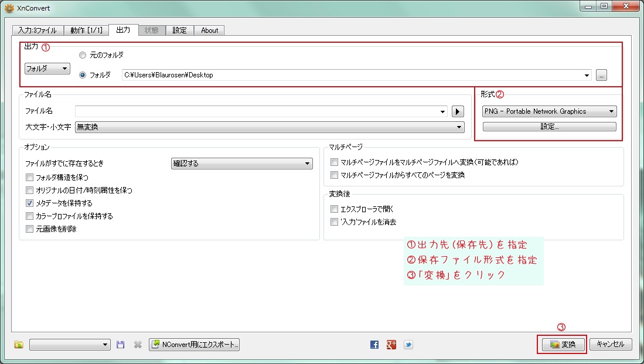Screen dimensions: 644x364
Task: Click NConvert用にエクスポート... button
Action: [195, 345]
